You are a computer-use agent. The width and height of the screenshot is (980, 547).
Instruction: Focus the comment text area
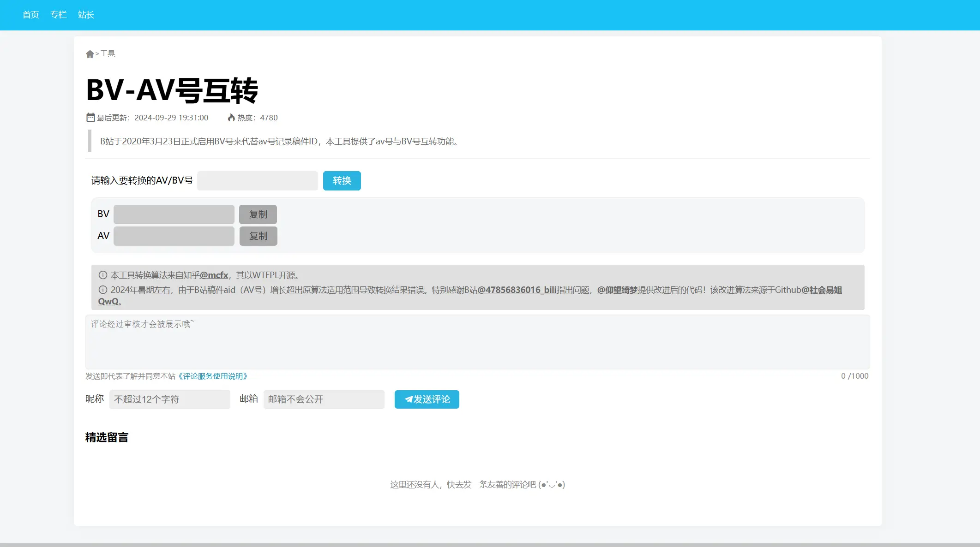tap(477, 342)
